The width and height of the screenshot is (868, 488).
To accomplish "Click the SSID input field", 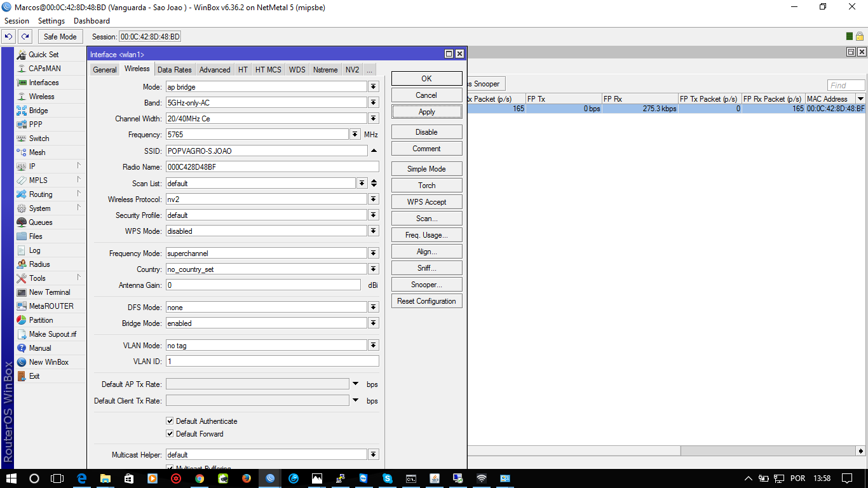I will (266, 151).
